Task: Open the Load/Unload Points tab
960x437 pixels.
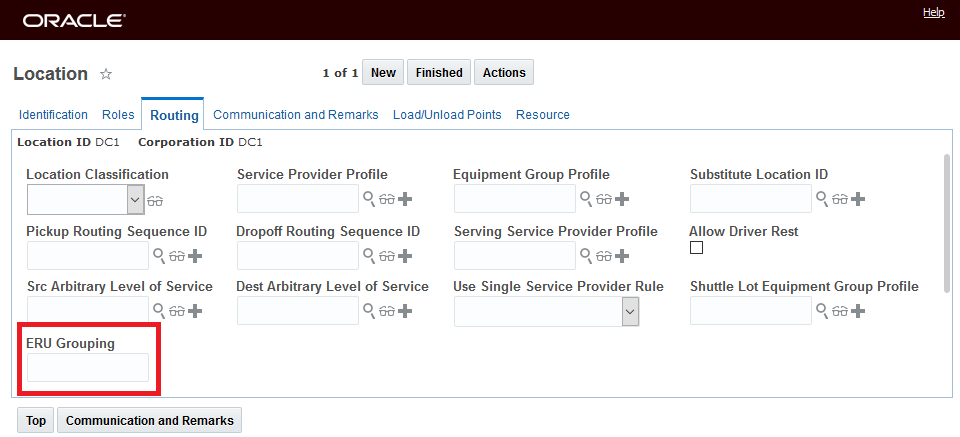Action: click(x=447, y=115)
